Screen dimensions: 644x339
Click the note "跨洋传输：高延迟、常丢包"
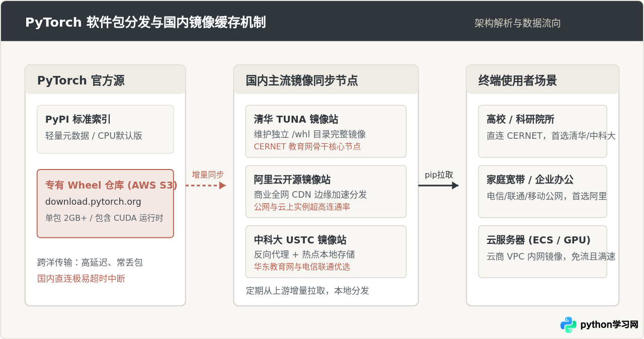tap(90, 263)
